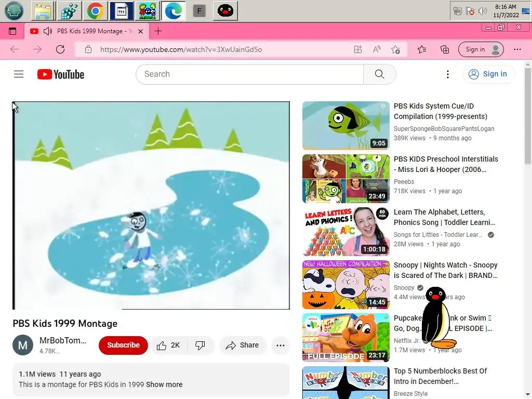Open Top 5 Numberblocks video title
Image resolution: width=532 pixels, height=399 pixels.
[440, 376]
